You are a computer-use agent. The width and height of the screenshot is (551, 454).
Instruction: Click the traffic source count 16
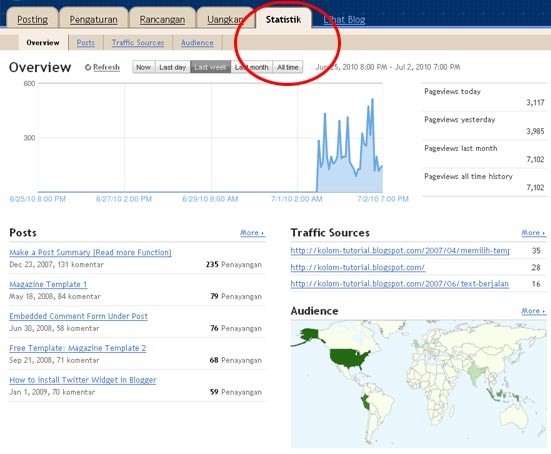pos(536,284)
